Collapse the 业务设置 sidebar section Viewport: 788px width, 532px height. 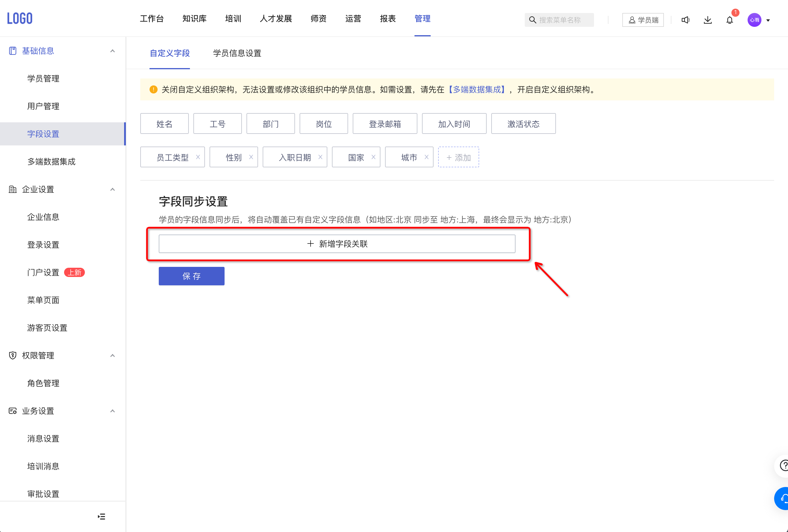[x=113, y=411]
